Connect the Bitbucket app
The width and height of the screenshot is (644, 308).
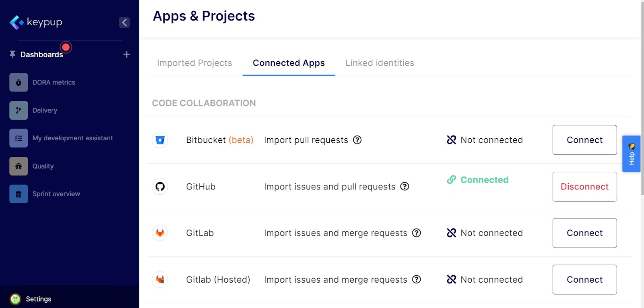pos(584,140)
